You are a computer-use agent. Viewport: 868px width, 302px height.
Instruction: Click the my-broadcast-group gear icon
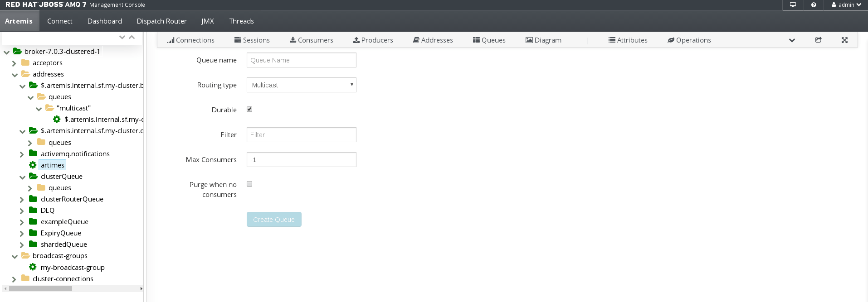33,267
